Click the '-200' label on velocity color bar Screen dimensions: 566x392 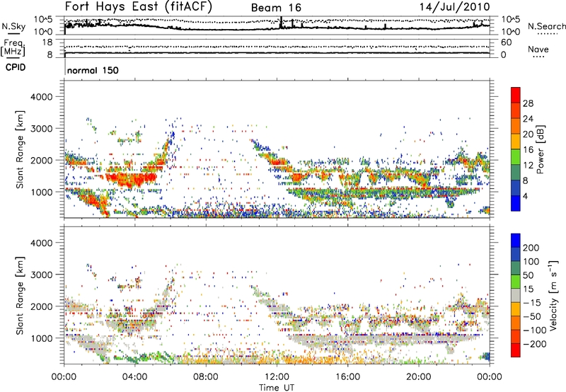535,344
